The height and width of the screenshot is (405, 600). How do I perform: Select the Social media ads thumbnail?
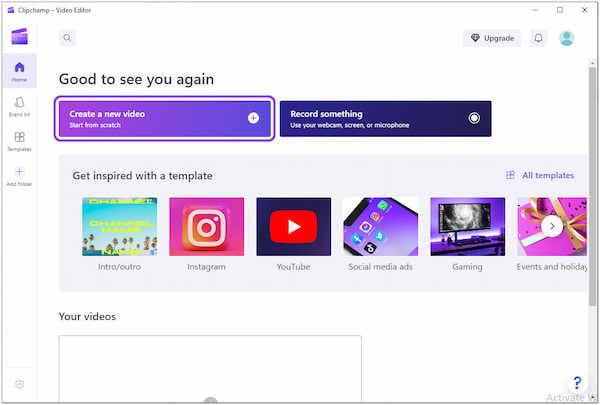click(x=381, y=227)
